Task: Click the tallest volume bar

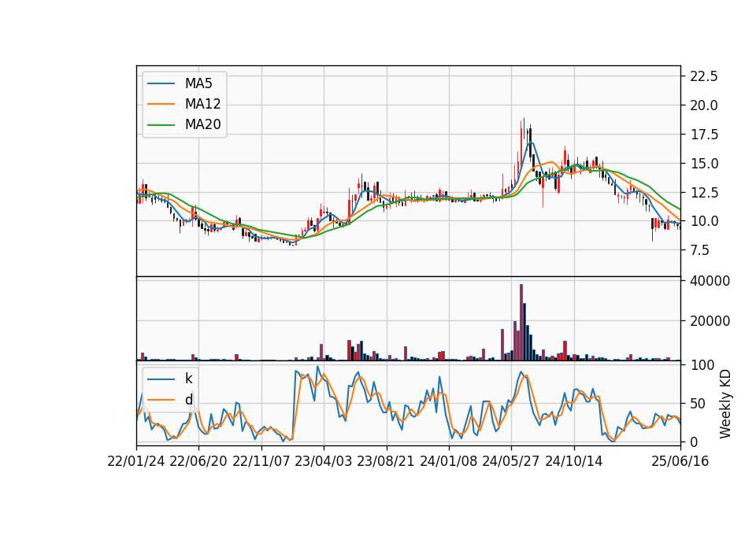Action: pyautogui.click(x=521, y=323)
